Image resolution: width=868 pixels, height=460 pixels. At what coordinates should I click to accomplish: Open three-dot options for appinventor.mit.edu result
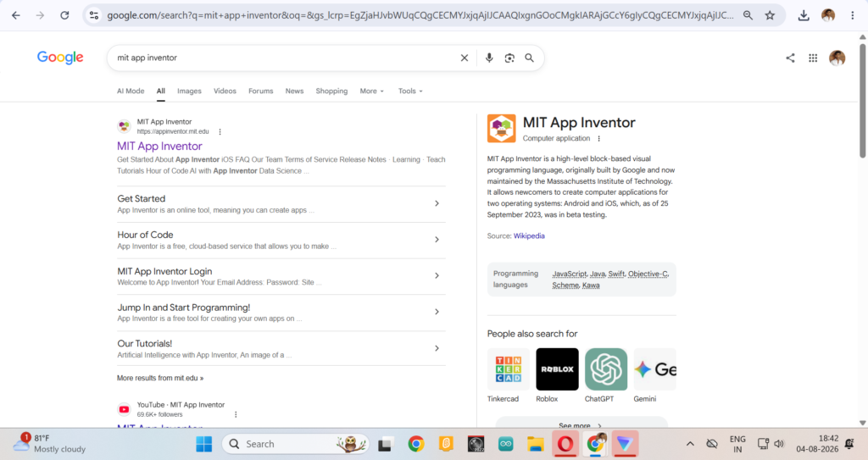(220, 132)
